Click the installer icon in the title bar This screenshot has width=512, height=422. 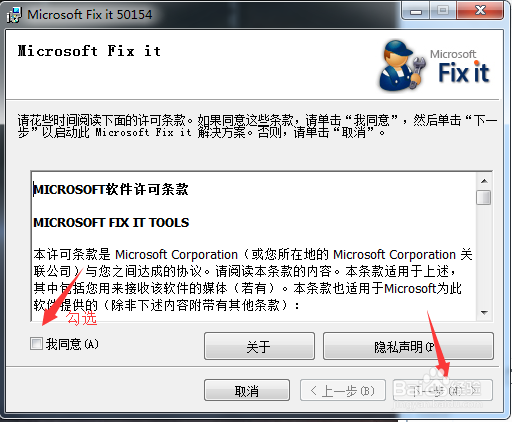14,15
